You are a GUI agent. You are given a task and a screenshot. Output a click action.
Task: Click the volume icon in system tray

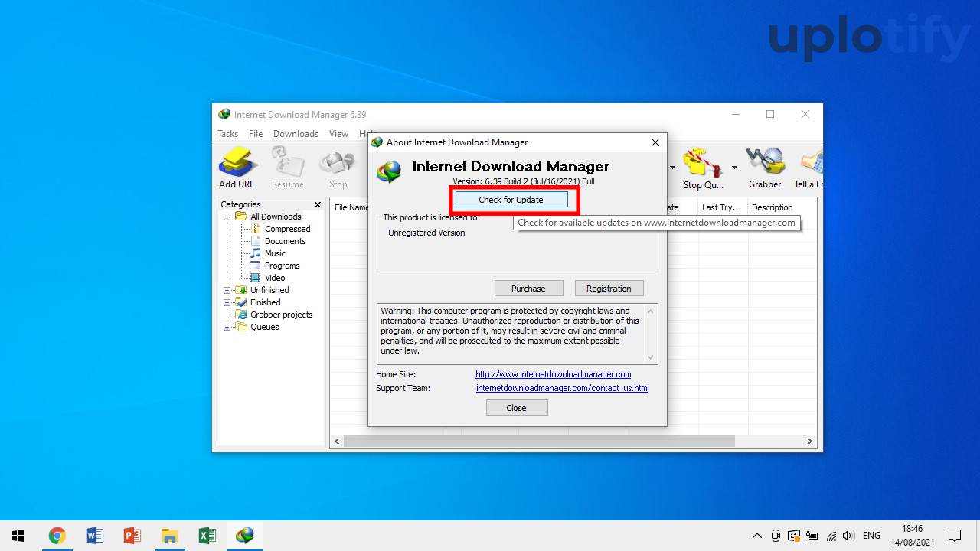pos(848,536)
